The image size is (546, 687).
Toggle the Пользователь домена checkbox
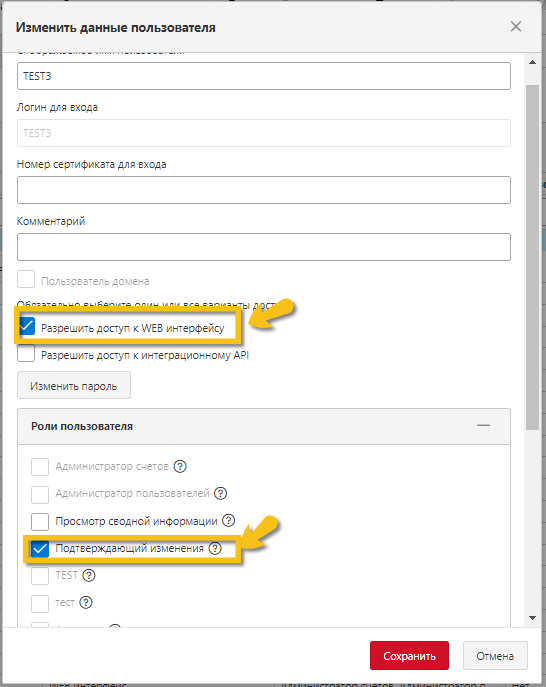(26, 280)
